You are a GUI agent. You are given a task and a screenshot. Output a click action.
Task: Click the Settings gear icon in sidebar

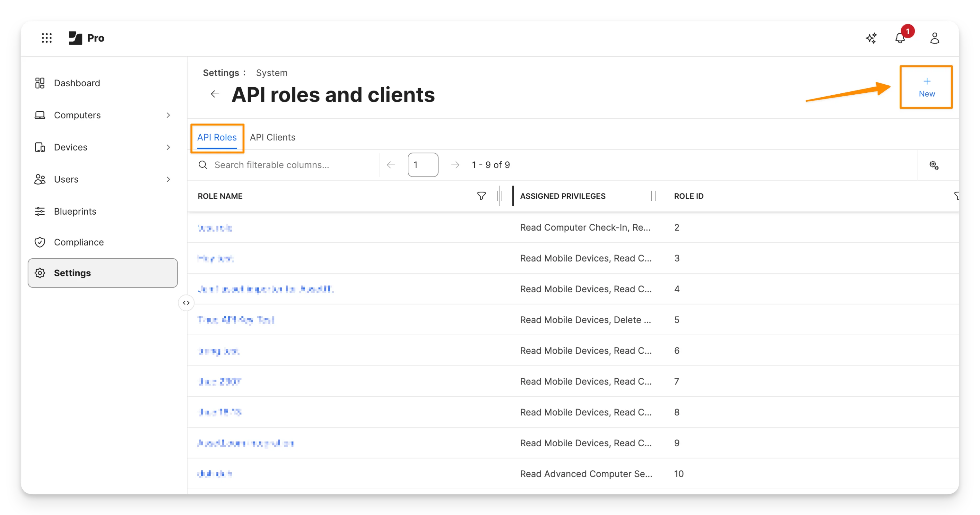[40, 273]
